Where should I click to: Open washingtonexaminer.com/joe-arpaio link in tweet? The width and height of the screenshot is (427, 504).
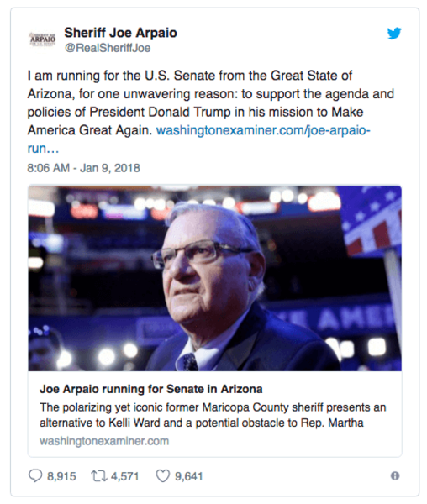(263, 130)
